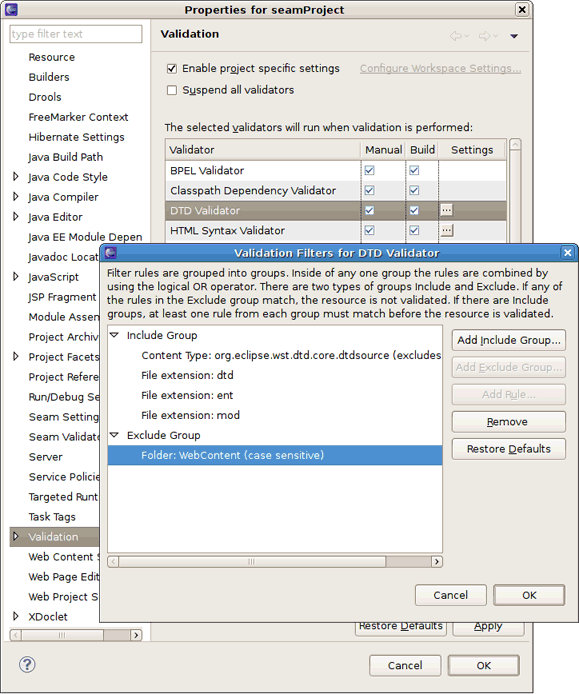Select Drools in properties tree
This screenshot has height=694, width=579.
[x=45, y=97]
